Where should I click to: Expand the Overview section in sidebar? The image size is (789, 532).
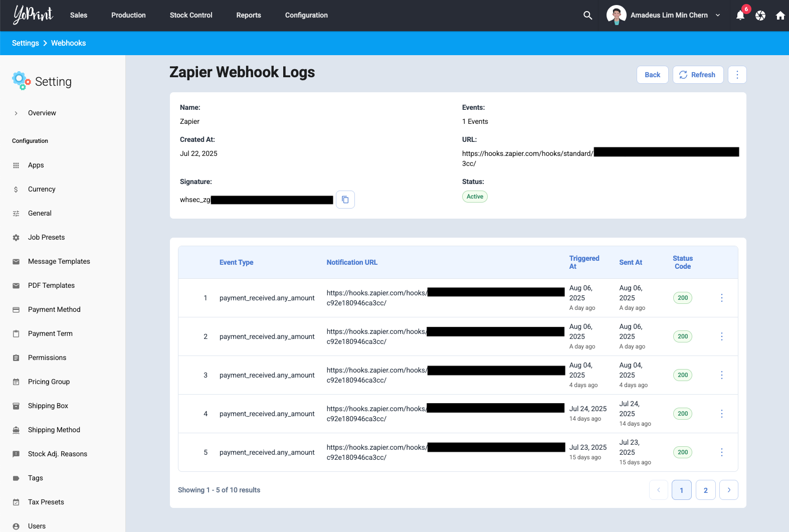pos(16,113)
